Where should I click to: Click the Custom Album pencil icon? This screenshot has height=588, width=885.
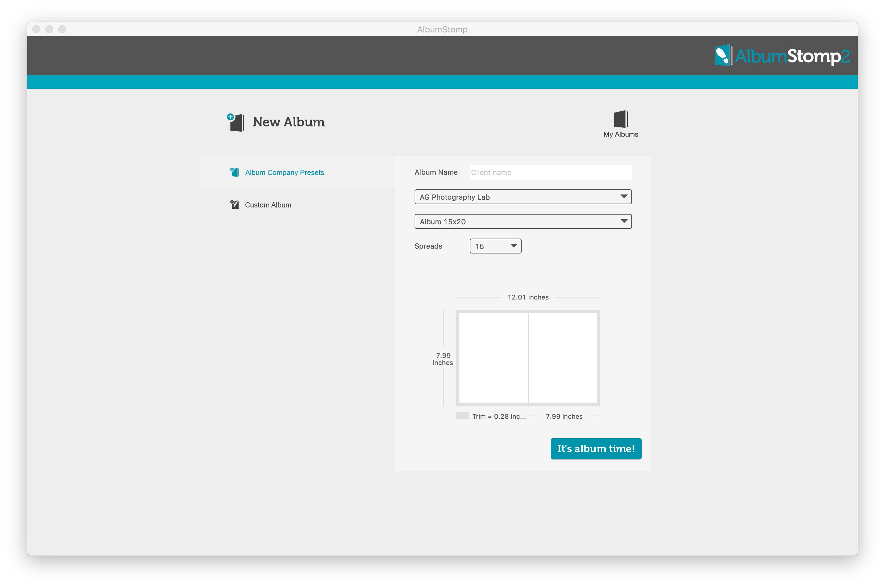(x=235, y=205)
